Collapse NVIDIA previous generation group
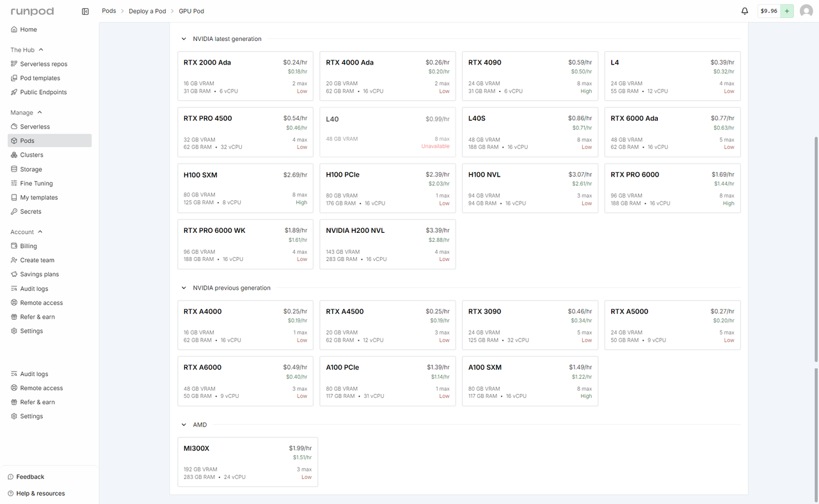This screenshot has width=819, height=504. click(184, 288)
